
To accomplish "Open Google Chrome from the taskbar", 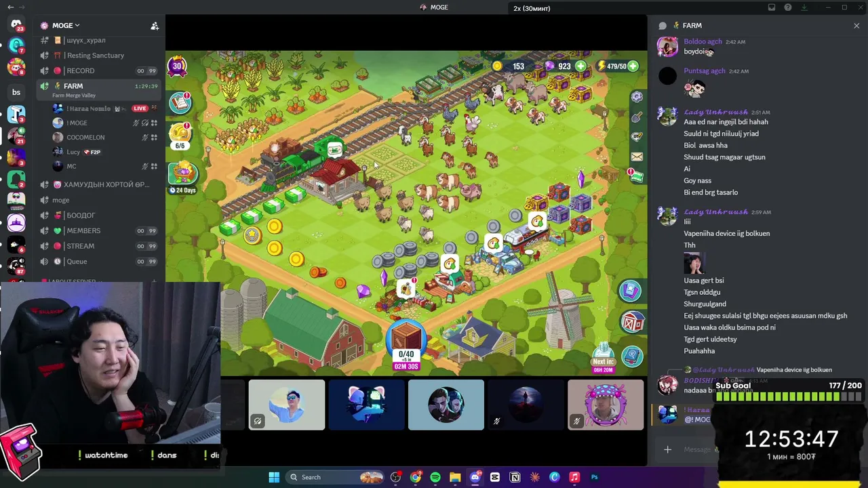I will [416, 477].
